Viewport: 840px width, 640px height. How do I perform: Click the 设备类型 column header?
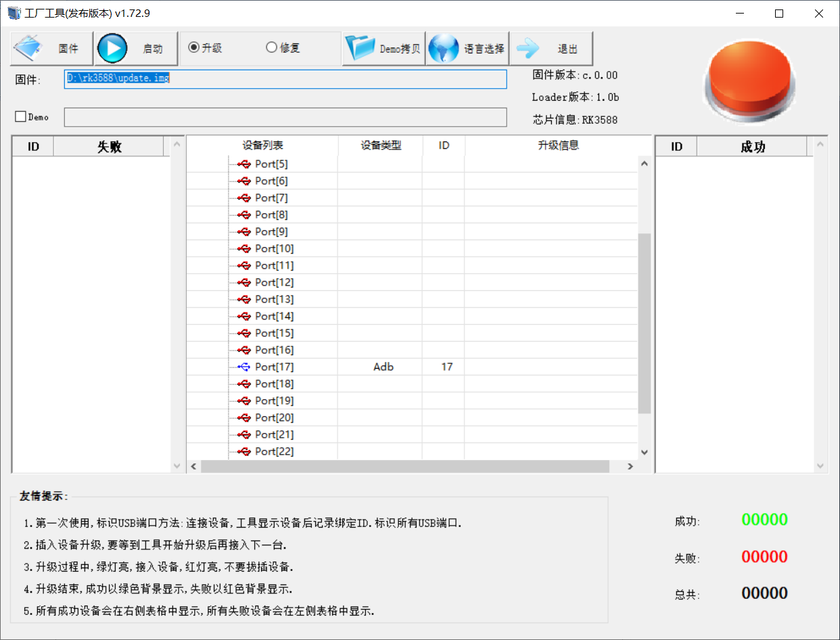(x=381, y=145)
